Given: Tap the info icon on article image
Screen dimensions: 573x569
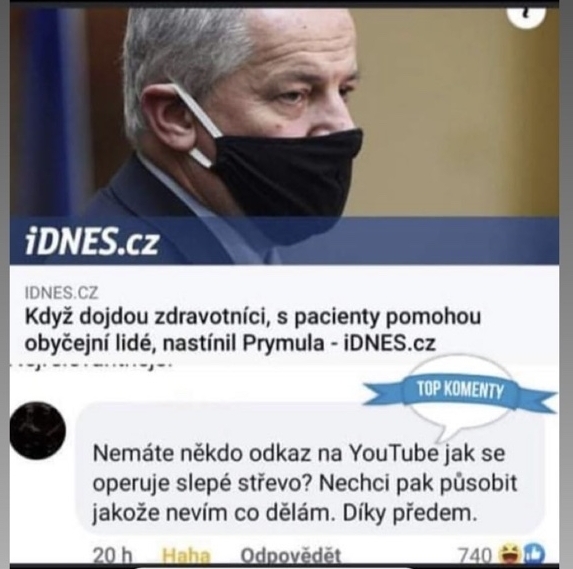Looking at the screenshot, I should (527, 15).
